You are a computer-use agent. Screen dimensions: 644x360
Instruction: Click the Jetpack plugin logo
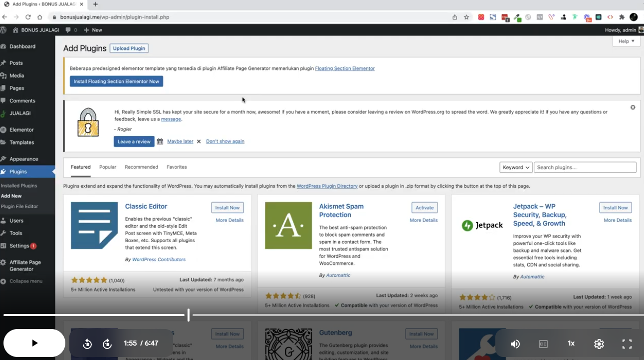482,226
